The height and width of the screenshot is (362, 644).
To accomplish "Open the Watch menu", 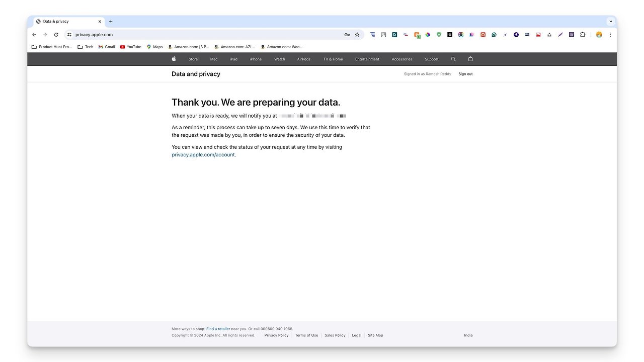I will pos(280,59).
